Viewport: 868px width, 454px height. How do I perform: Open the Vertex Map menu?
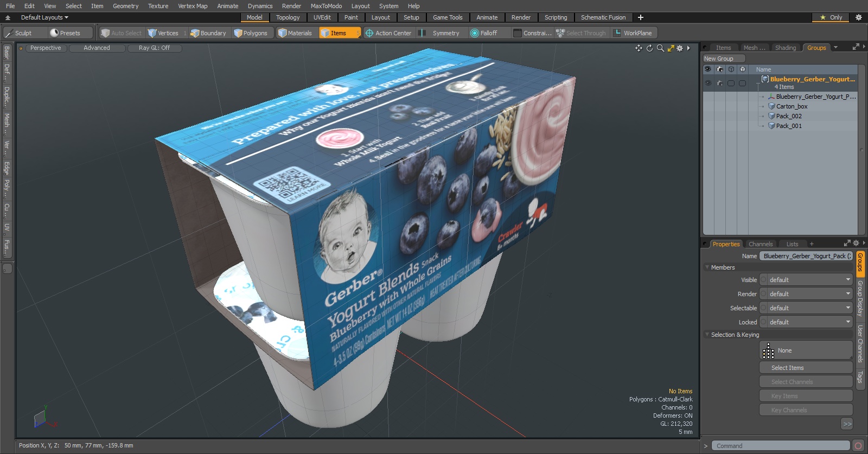coord(193,6)
